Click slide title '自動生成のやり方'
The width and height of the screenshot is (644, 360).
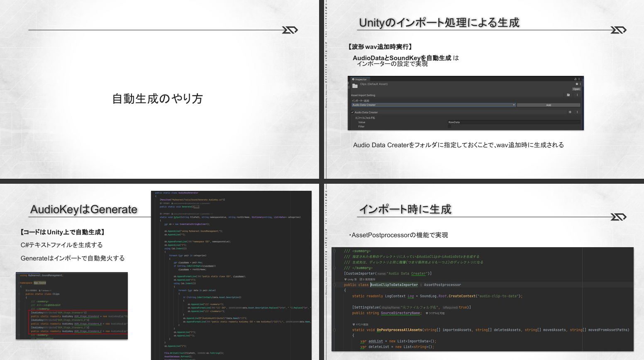[x=158, y=99]
